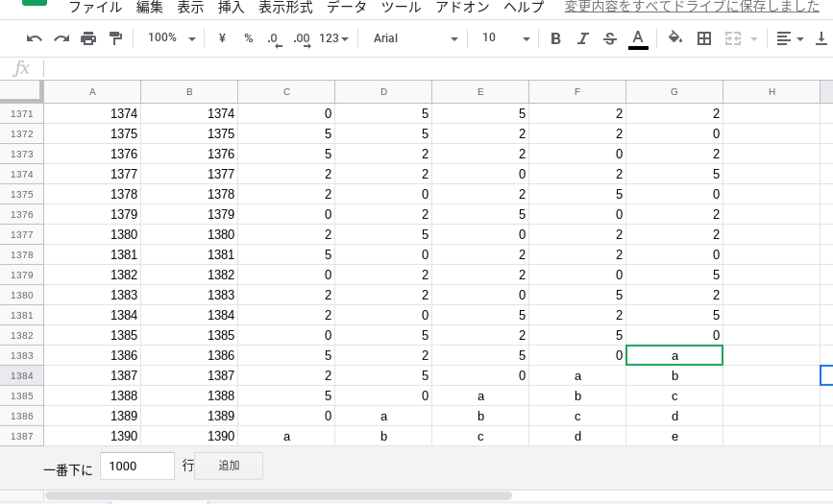The width and height of the screenshot is (833, 504).
Task: Open the fill color picker
Action: [x=675, y=37]
